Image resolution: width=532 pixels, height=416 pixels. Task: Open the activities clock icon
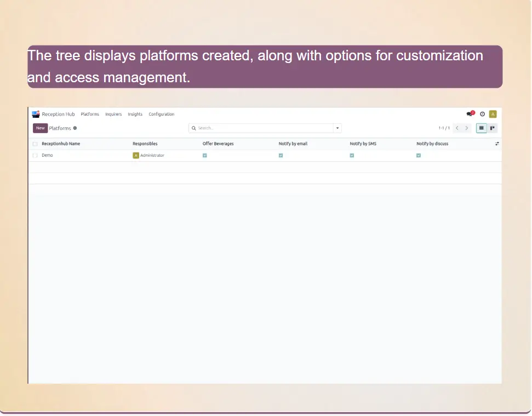pos(482,114)
